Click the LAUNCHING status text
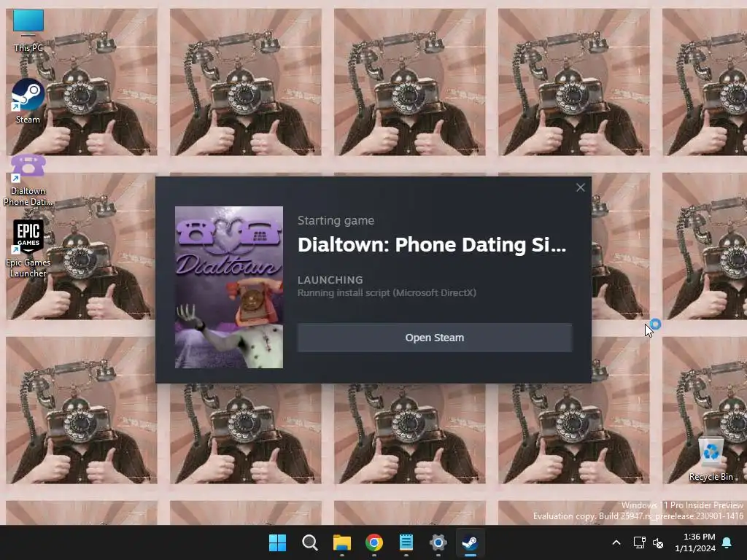 coord(330,280)
